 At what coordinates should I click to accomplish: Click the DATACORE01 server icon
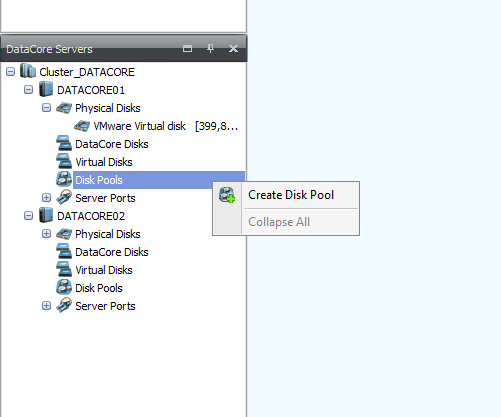pyautogui.click(x=46, y=90)
